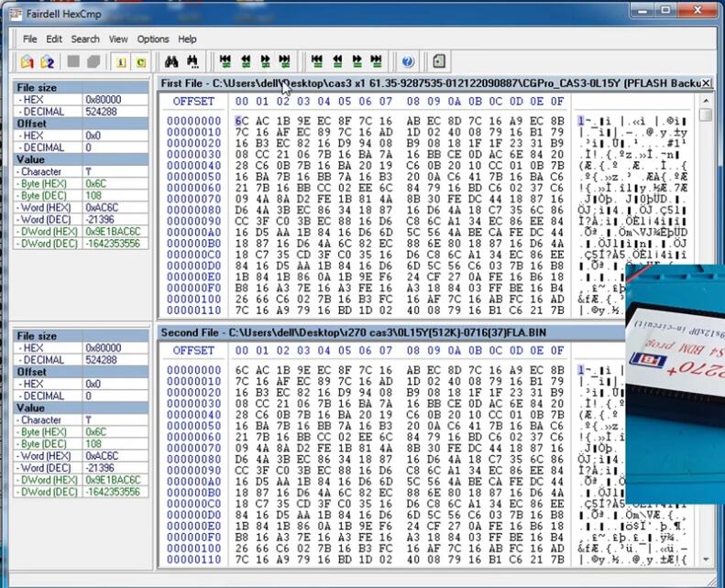Go to next item in right navigation group

(x=357, y=60)
